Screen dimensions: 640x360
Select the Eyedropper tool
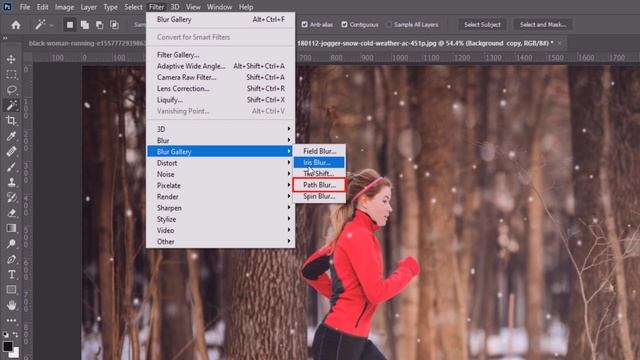click(11, 136)
